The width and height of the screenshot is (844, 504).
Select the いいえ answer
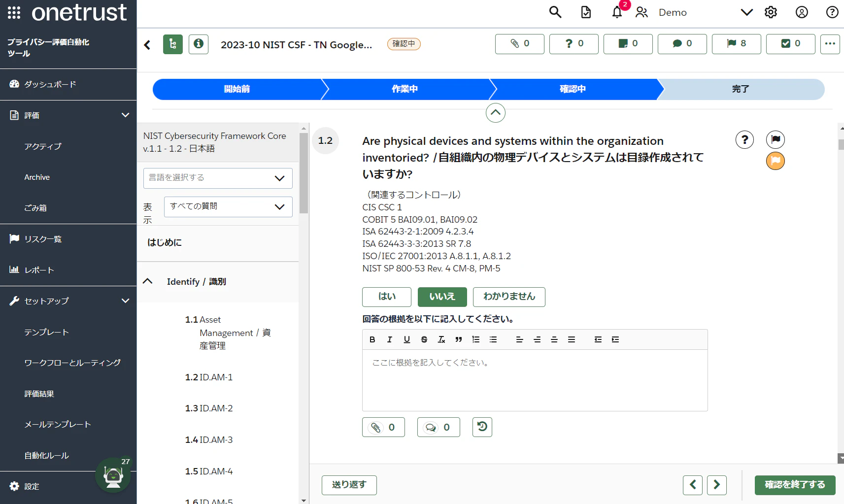[x=442, y=297]
